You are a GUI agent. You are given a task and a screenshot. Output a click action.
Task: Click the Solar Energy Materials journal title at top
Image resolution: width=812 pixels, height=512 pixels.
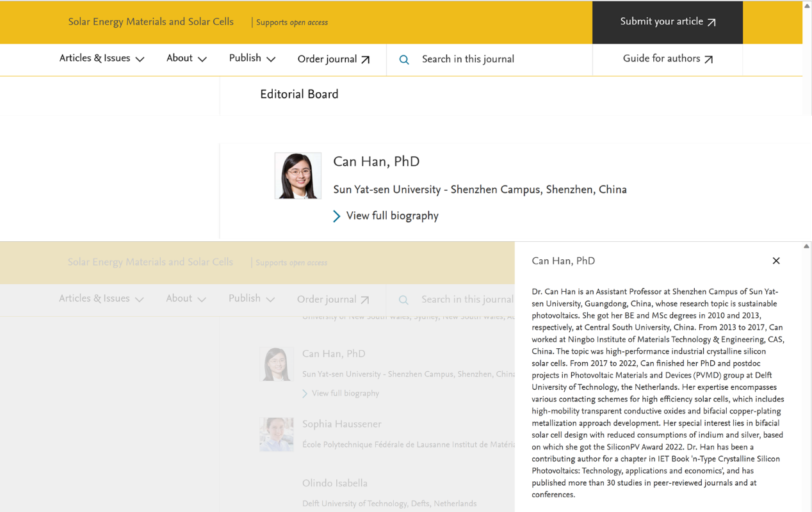pos(150,22)
